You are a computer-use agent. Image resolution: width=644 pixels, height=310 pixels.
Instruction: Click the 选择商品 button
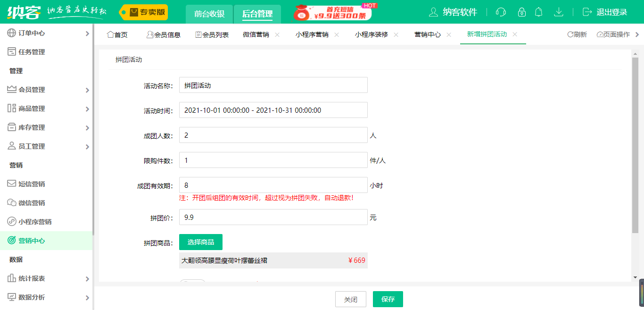coord(201,242)
